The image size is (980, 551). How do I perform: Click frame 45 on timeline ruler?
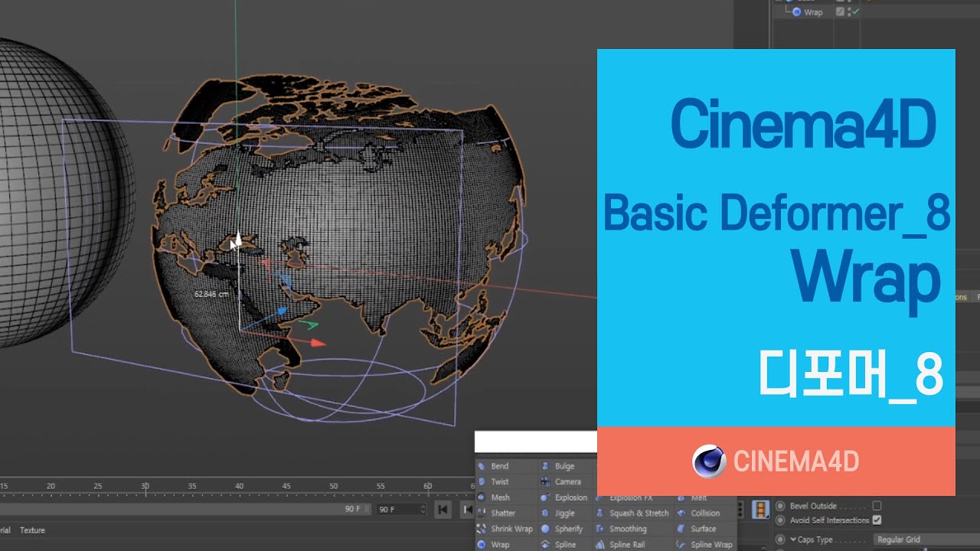[x=286, y=486]
